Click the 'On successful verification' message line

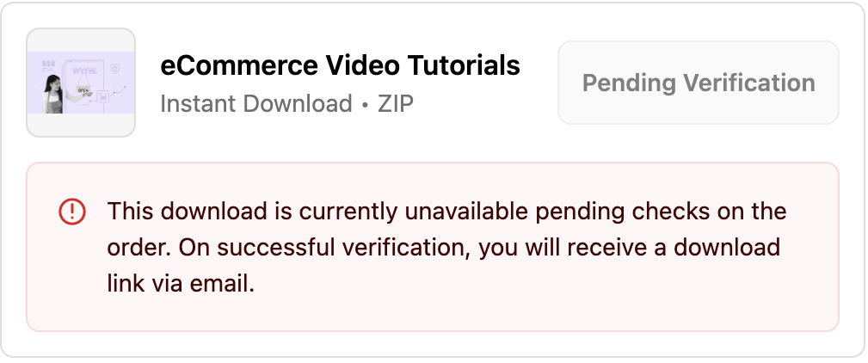tap(443, 248)
